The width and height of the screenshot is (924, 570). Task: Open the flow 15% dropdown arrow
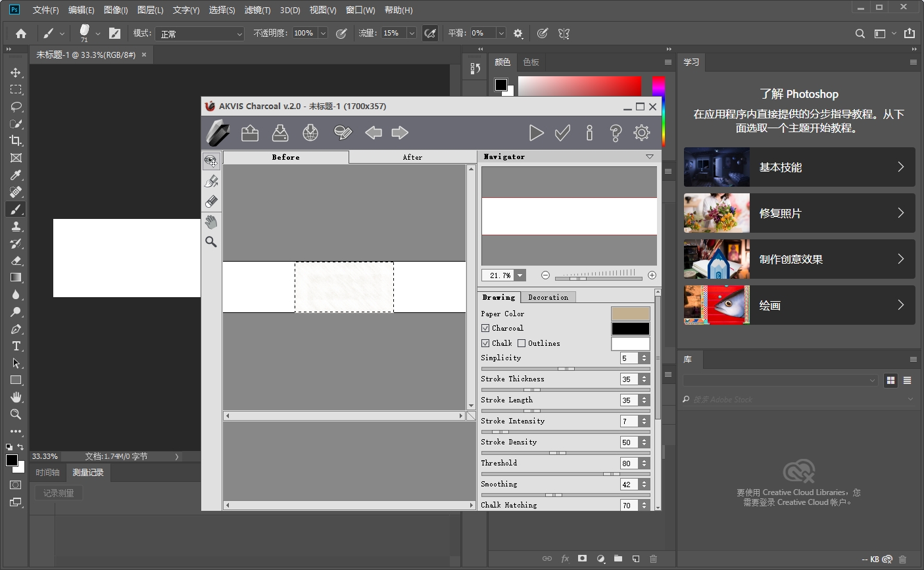click(412, 34)
